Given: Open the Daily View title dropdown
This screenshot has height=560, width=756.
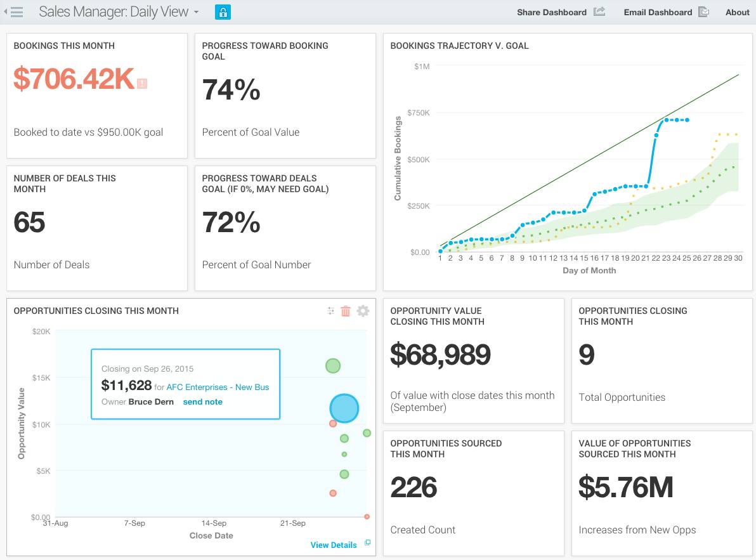Looking at the screenshot, I should (x=195, y=11).
